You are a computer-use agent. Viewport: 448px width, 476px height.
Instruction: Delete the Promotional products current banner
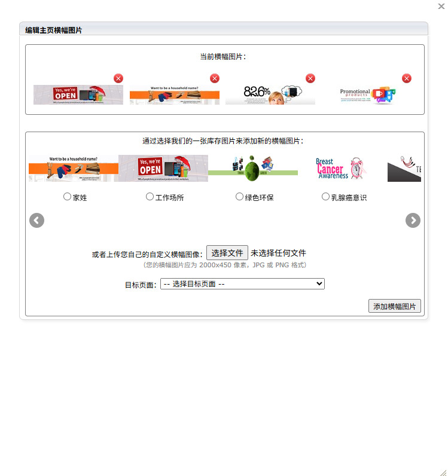point(407,78)
